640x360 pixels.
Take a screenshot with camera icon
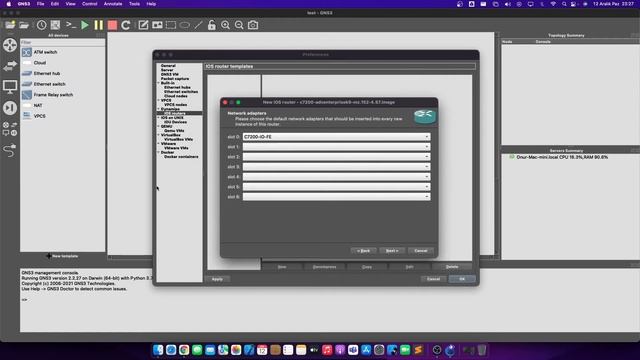(x=253, y=25)
